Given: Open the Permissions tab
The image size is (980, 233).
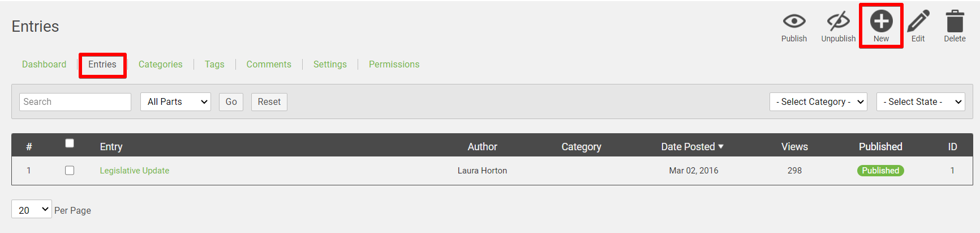Looking at the screenshot, I should [x=394, y=65].
